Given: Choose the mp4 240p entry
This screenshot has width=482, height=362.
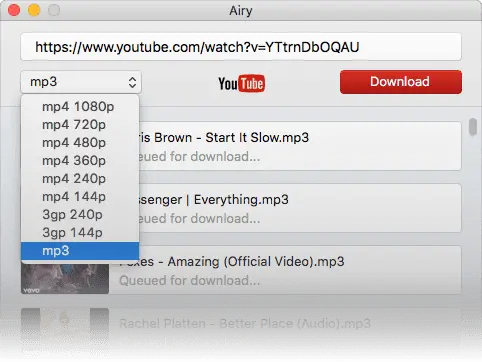Looking at the screenshot, I should pos(80,179).
